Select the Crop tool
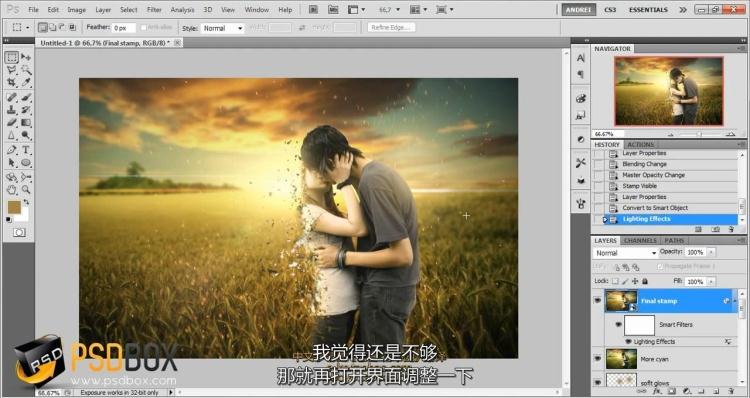The width and height of the screenshot is (750, 398). 12,83
